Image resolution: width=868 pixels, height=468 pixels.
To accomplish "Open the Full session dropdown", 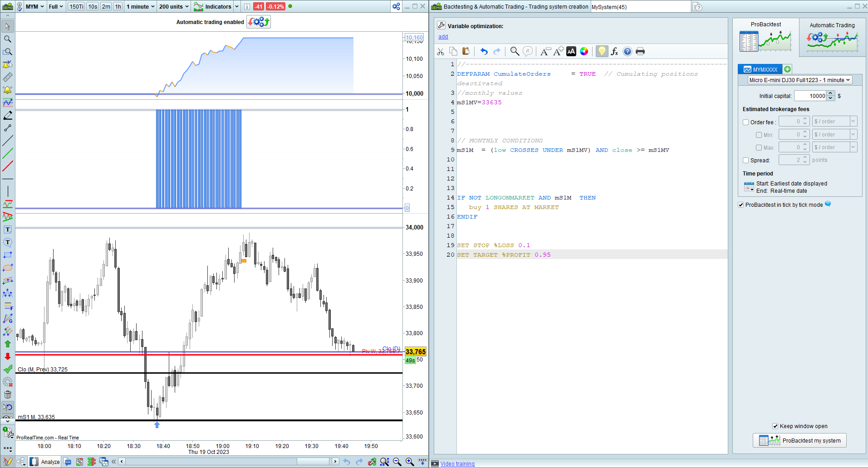I will click(x=56, y=6).
